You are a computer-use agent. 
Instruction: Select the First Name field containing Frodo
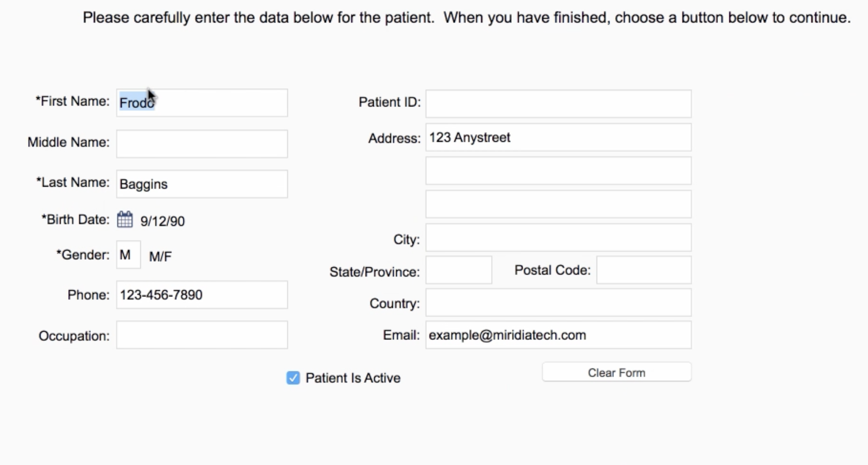coord(202,103)
